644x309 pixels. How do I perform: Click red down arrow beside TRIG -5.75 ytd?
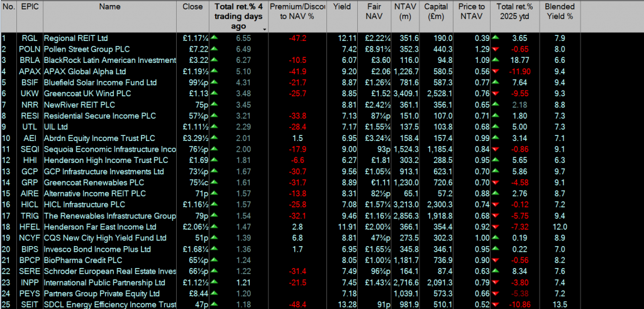(496, 216)
